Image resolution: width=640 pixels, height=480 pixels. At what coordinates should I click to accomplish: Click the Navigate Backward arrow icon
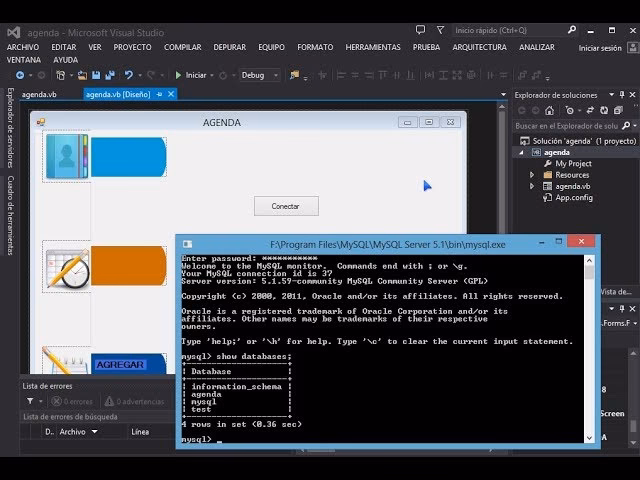tap(20, 76)
